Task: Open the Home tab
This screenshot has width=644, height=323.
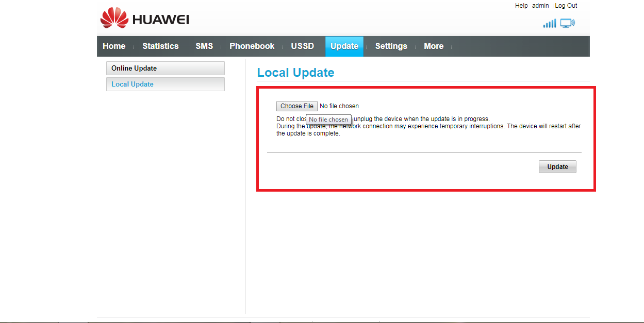Action: [114, 46]
